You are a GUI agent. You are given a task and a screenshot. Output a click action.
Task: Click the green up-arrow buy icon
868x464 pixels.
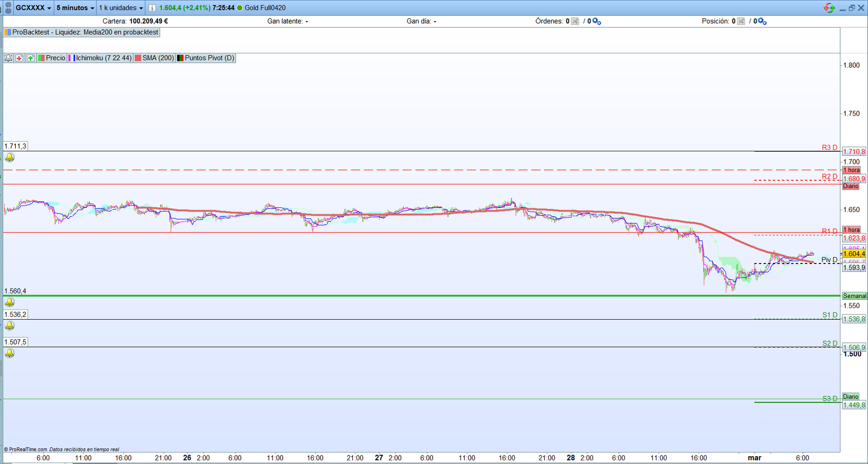[31, 58]
